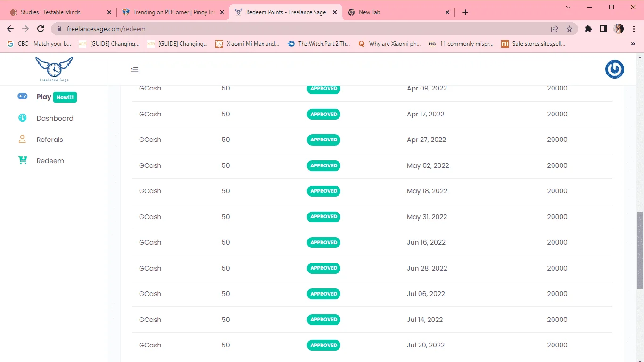This screenshot has height=362, width=644.
Task: Close the Studies | Testable Minds tab
Action: point(109,12)
